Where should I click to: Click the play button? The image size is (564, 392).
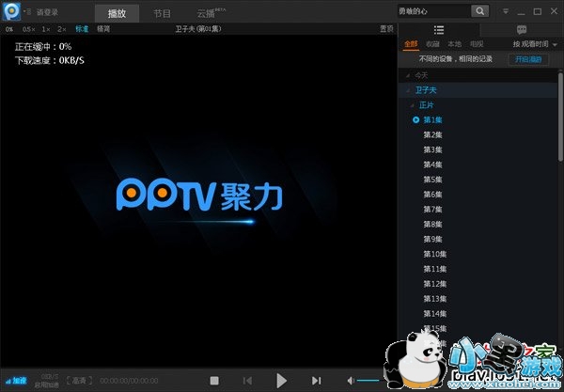point(281,381)
